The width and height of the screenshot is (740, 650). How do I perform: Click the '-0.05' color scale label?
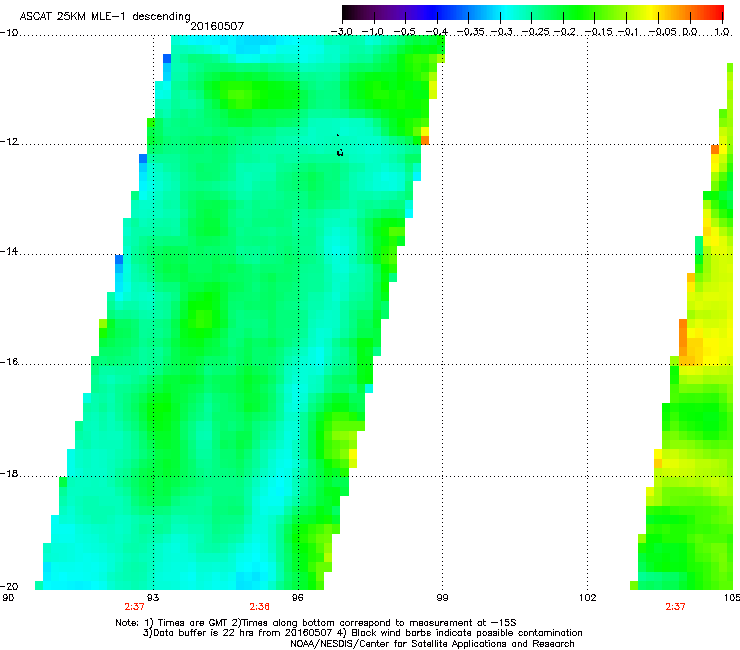point(663,32)
